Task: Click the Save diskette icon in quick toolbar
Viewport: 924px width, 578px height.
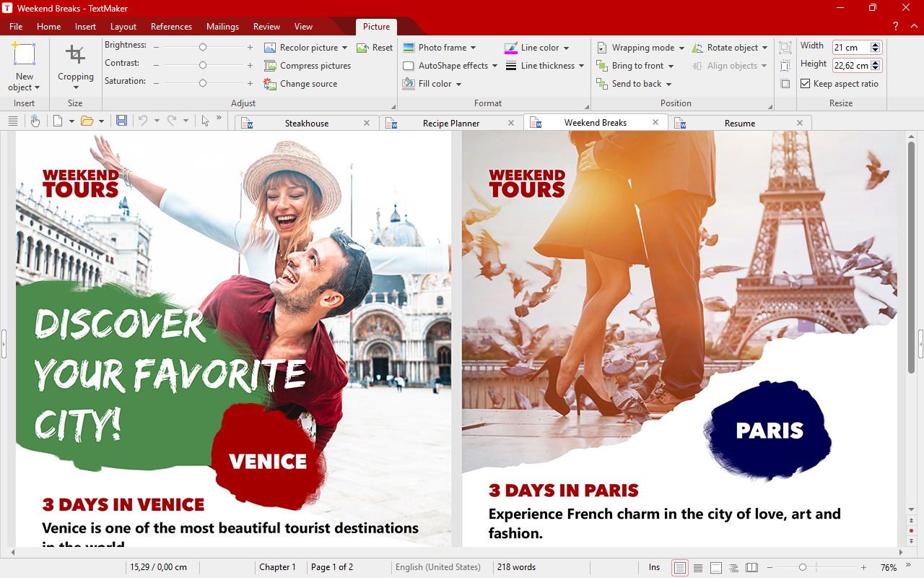Action: click(121, 121)
